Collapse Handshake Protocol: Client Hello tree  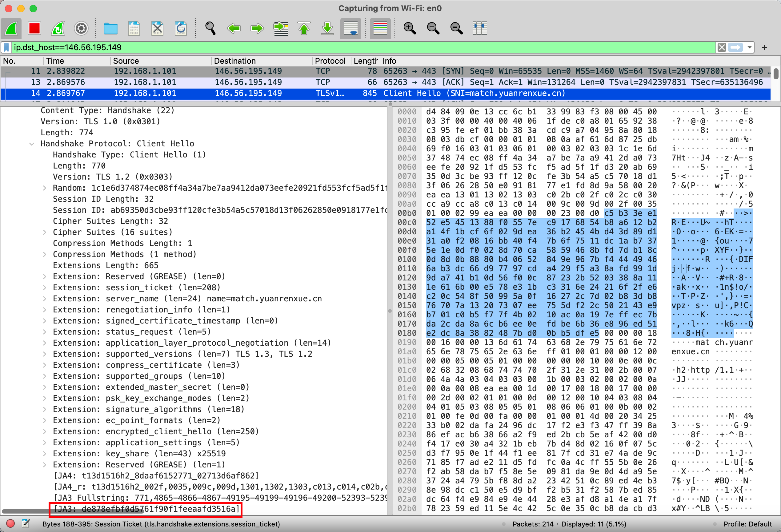click(32, 144)
